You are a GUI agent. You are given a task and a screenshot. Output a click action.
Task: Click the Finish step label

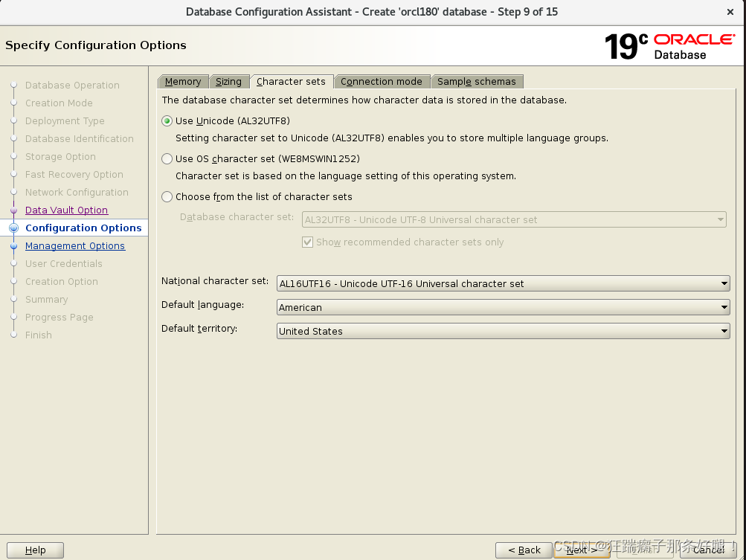[x=39, y=335]
